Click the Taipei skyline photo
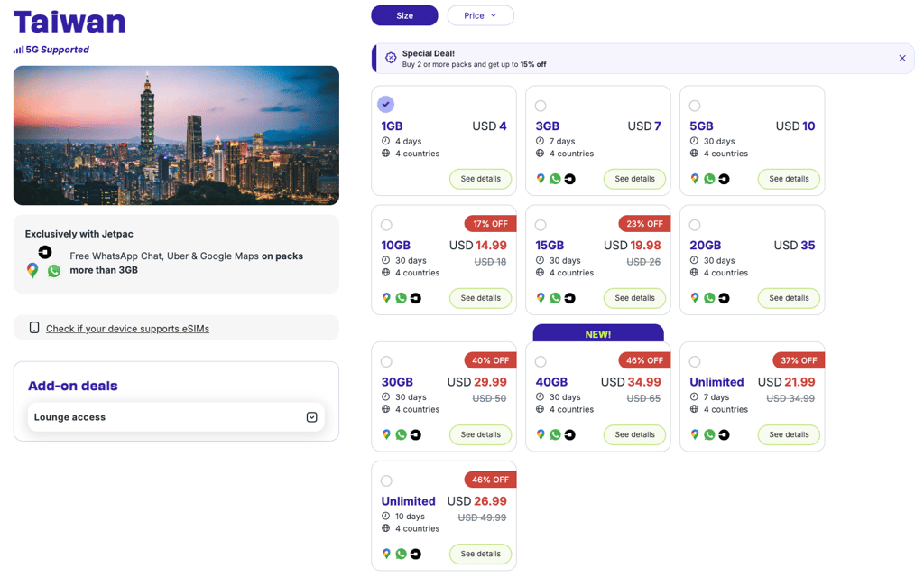Viewport: 924px width, 578px height. (176, 135)
